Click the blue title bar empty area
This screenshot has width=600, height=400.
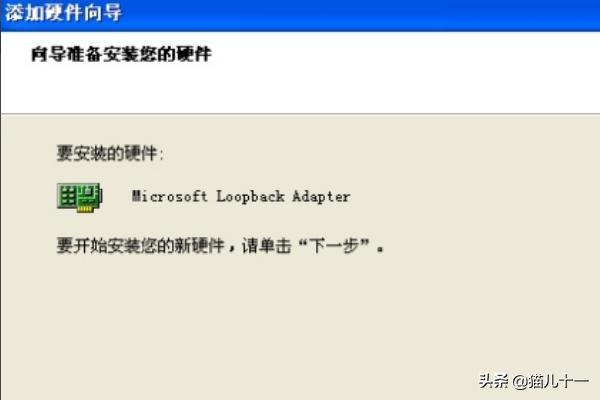point(360,14)
